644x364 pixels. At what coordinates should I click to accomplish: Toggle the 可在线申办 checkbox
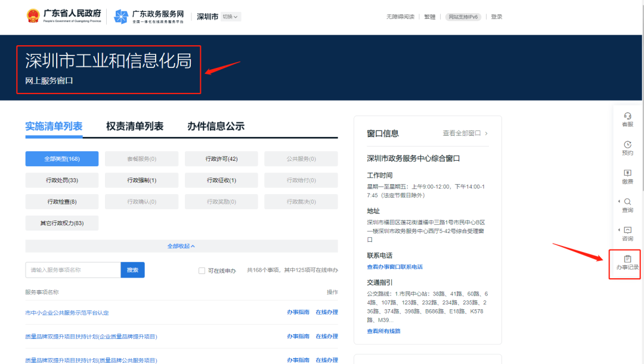(202, 270)
